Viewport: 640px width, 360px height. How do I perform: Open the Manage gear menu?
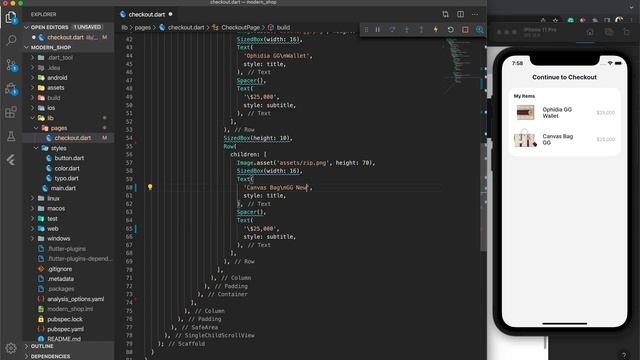tap(11, 348)
